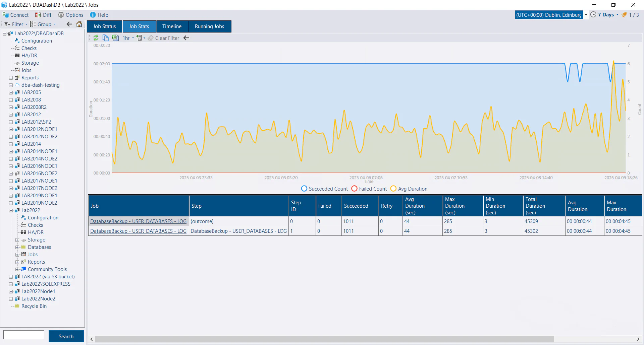Open the DatabaseBackup - USER_DATABASES - LOG job link
The width and height of the screenshot is (644, 345).
pos(138,221)
